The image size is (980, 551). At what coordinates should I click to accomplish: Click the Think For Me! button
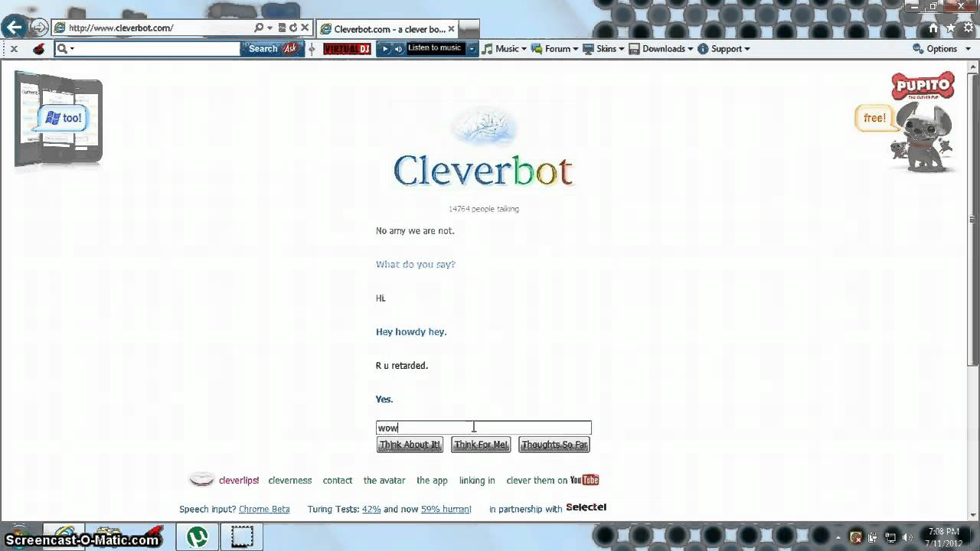[481, 445]
